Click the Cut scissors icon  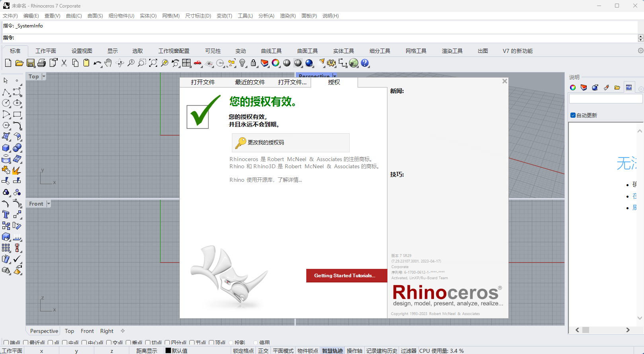point(64,63)
